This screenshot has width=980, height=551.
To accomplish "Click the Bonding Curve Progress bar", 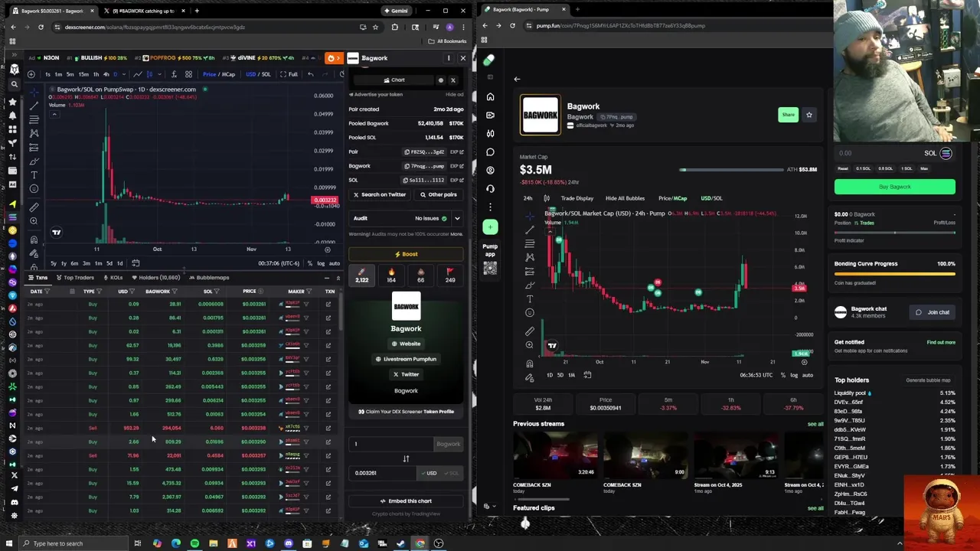I will point(894,273).
